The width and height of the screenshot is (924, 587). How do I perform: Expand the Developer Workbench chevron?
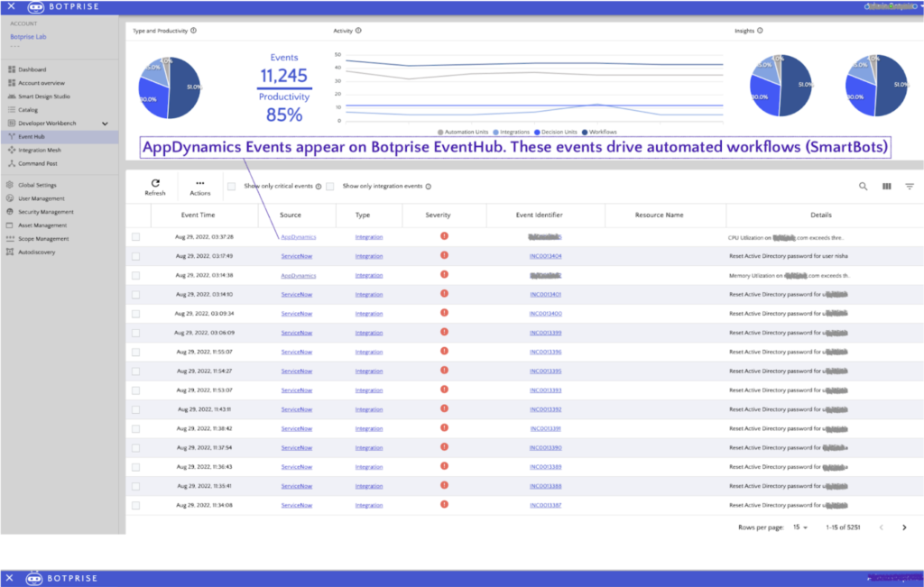(105, 124)
